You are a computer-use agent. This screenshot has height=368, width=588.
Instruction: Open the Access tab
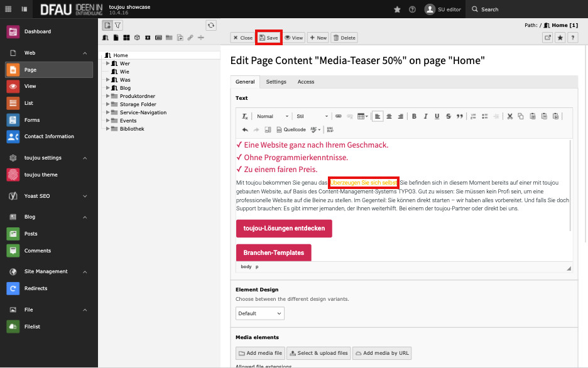(x=306, y=82)
